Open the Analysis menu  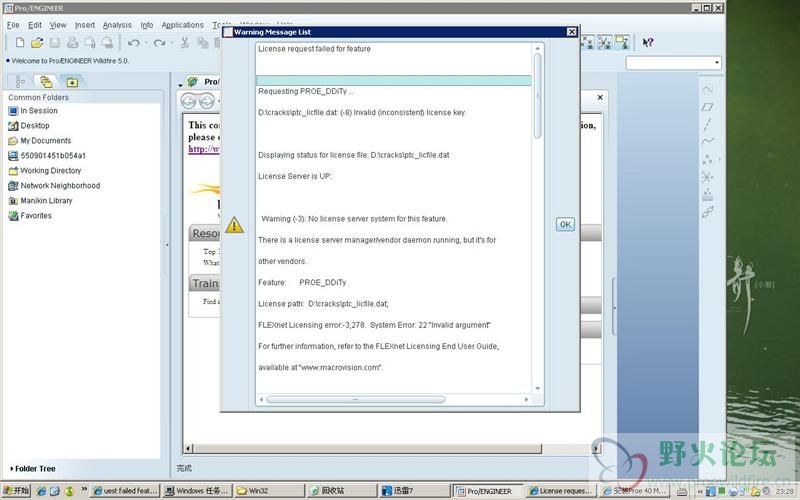(117, 25)
